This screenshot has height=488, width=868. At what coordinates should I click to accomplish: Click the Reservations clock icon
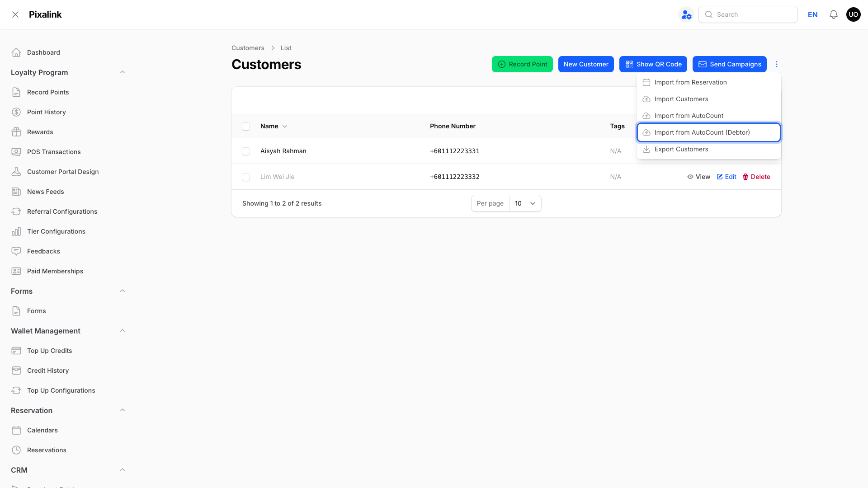click(x=16, y=450)
